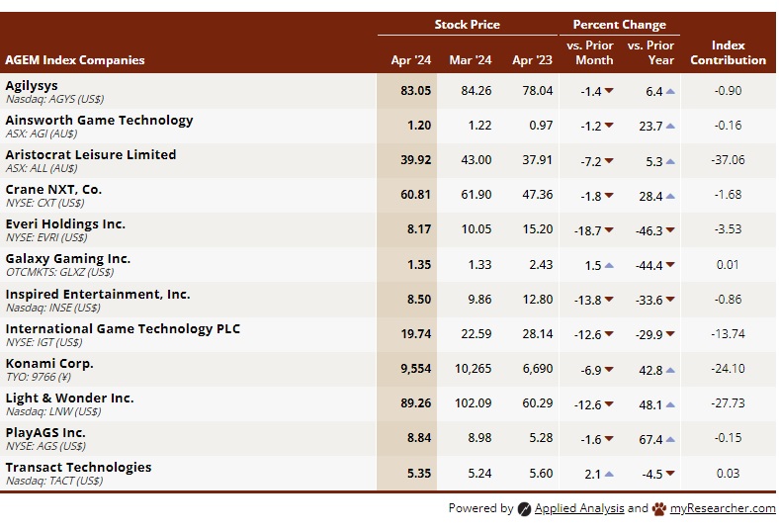Select the Crane NXT, Co. name
Screen dimensions: 779x532
[53, 189]
